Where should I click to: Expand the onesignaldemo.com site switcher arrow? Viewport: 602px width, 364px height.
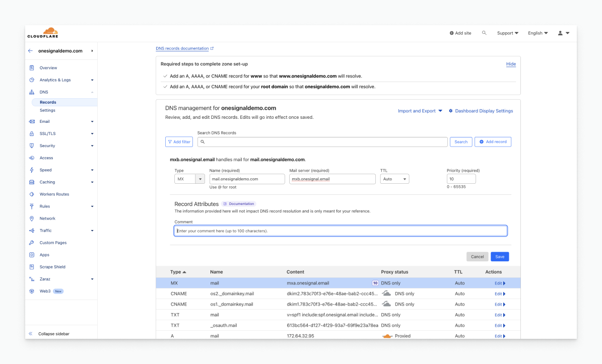pos(92,51)
